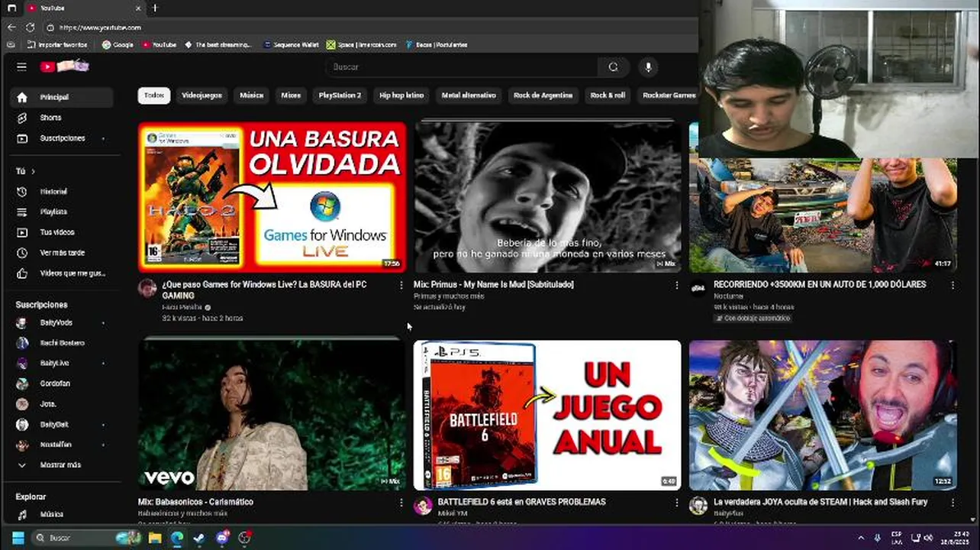The width and height of the screenshot is (980, 550).
Task: Open more options for Primus mix
Action: pos(676,285)
